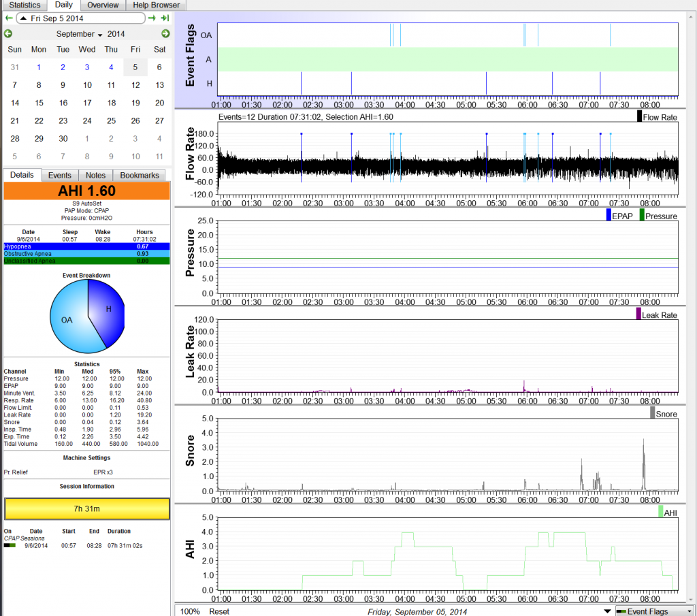The height and width of the screenshot is (616, 697).
Task: Click the Minute Vent. statistics row label
Action: click(19, 393)
